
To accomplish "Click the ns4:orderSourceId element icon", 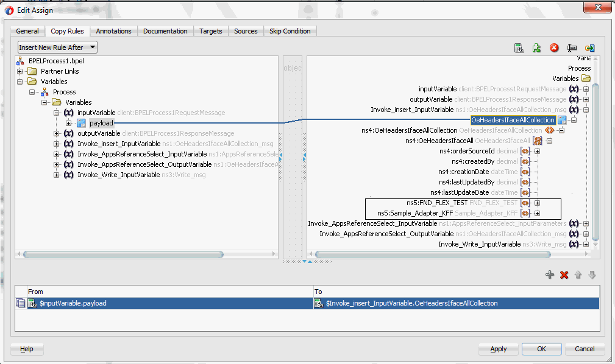I will coord(525,151).
